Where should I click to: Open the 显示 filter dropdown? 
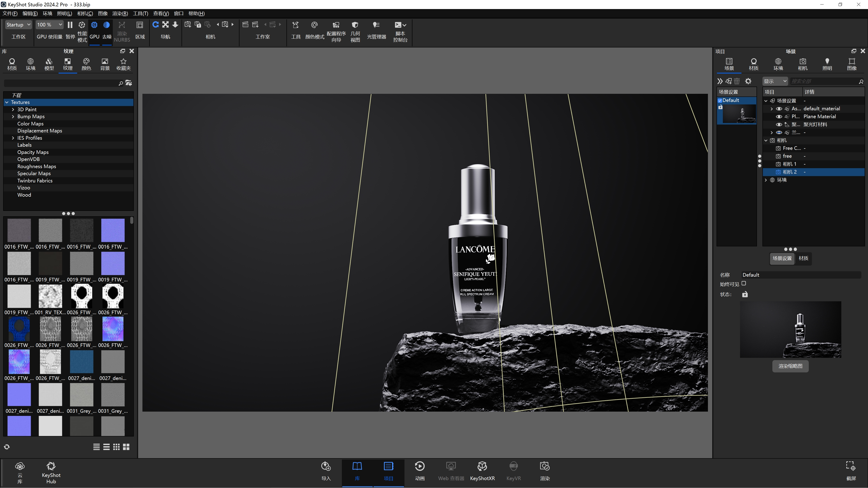click(775, 81)
